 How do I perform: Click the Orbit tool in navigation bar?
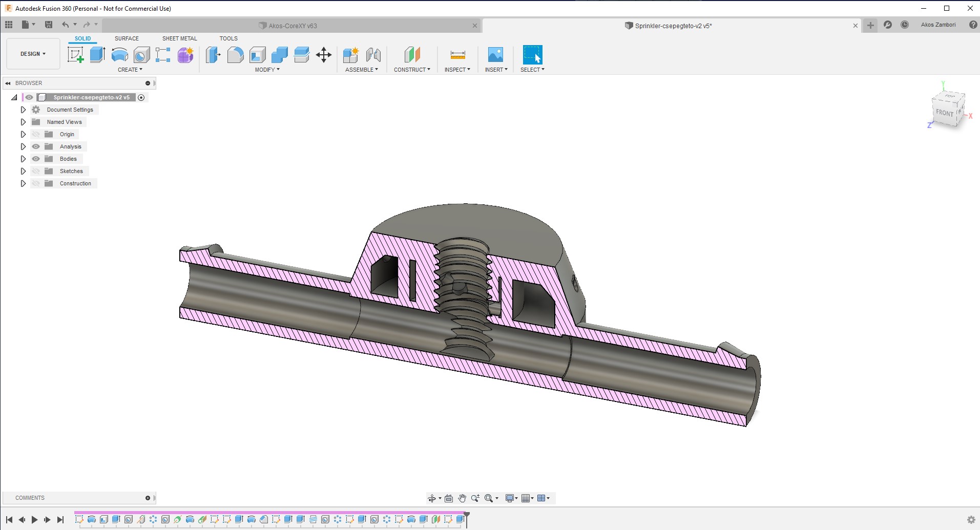coord(432,498)
